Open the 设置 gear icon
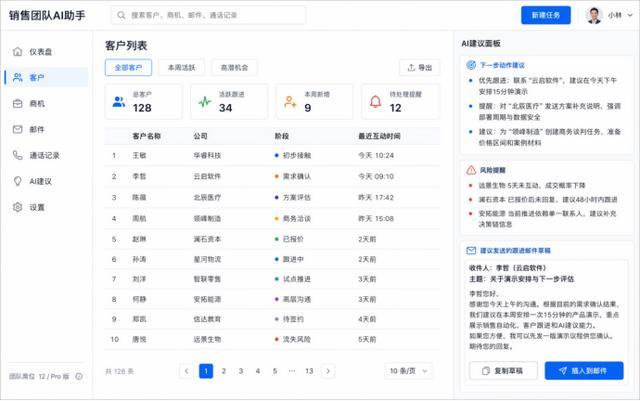 [x=18, y=207]
